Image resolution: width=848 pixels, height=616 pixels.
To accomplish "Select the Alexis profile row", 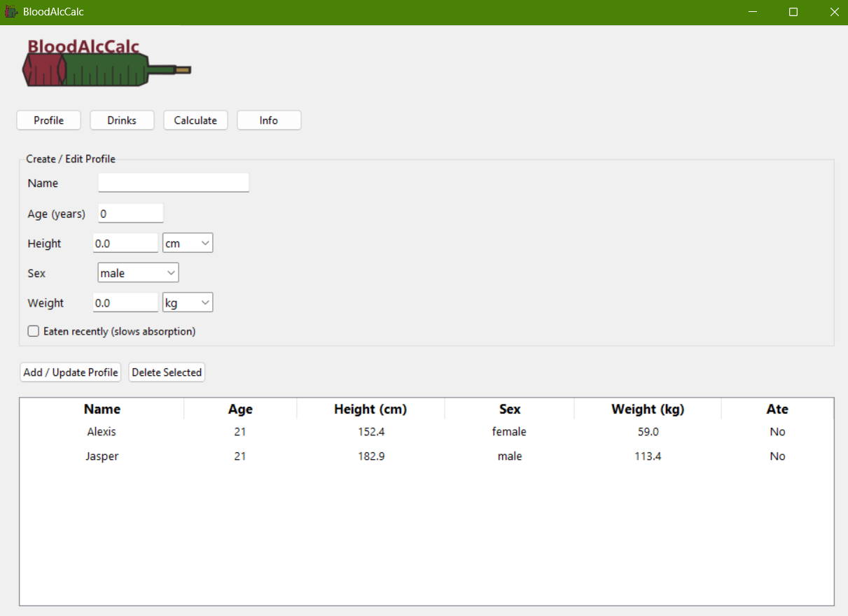I will [426, 432].
